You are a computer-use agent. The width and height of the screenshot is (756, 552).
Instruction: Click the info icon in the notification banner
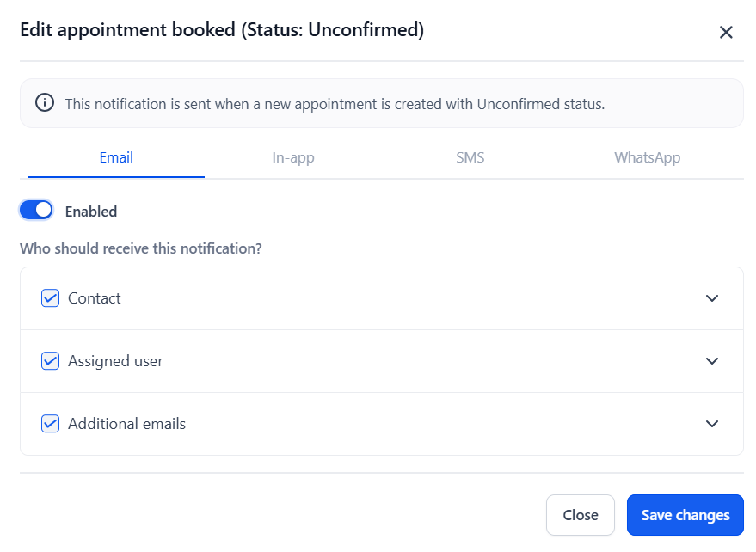tap(44, 103)
